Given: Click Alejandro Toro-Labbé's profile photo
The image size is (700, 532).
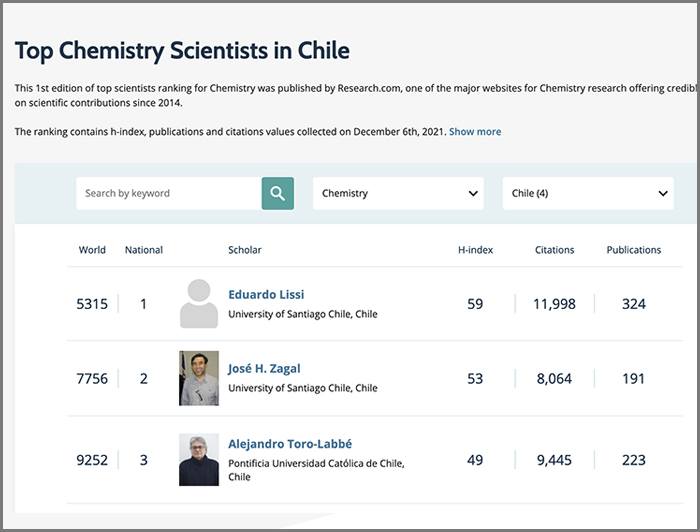Looking at the screenshot, I should 199,459.
